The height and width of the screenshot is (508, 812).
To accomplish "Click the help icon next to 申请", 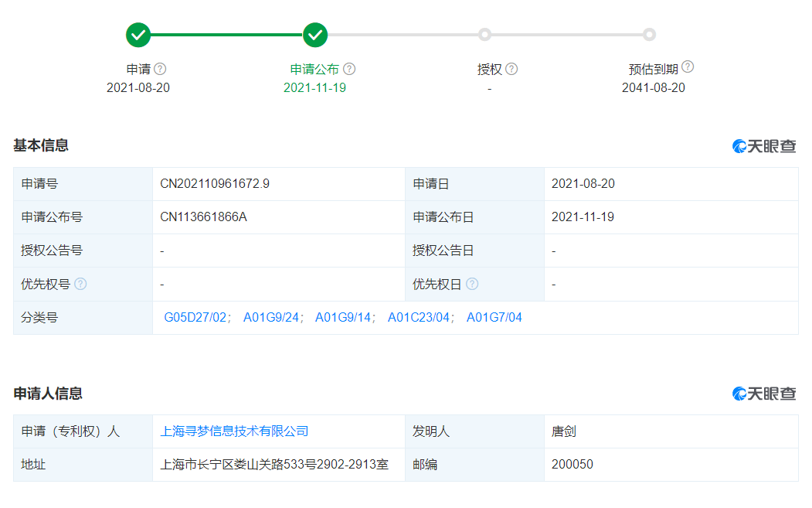I will tap(160, 69).
